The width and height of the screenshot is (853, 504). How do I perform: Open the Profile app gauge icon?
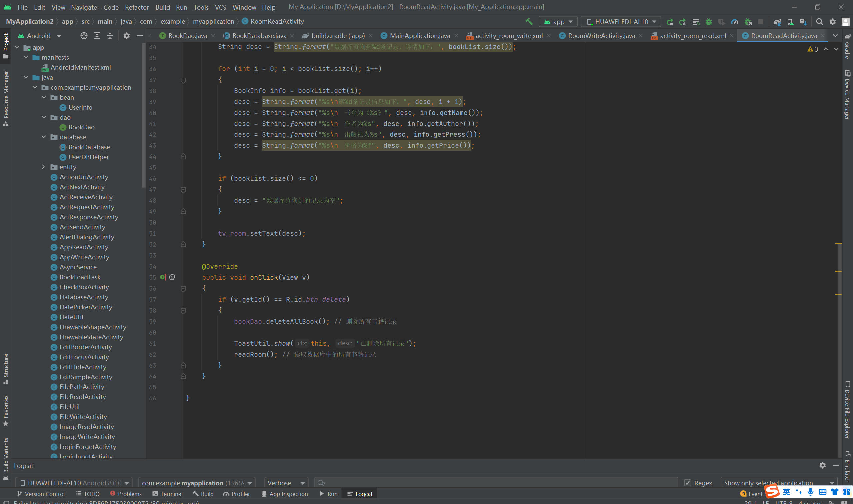[735, 22]
